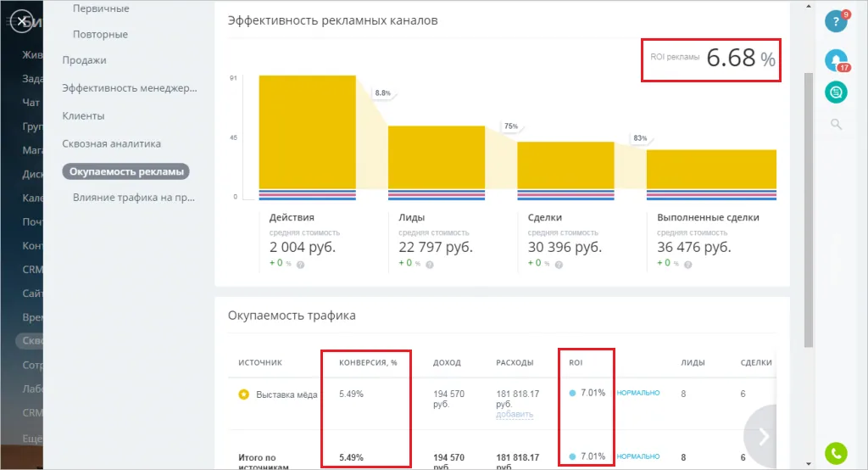This screenshot has height=470, width=868.
Task: Select Окупаемость рекламы menu item
Action: (126, 171)
